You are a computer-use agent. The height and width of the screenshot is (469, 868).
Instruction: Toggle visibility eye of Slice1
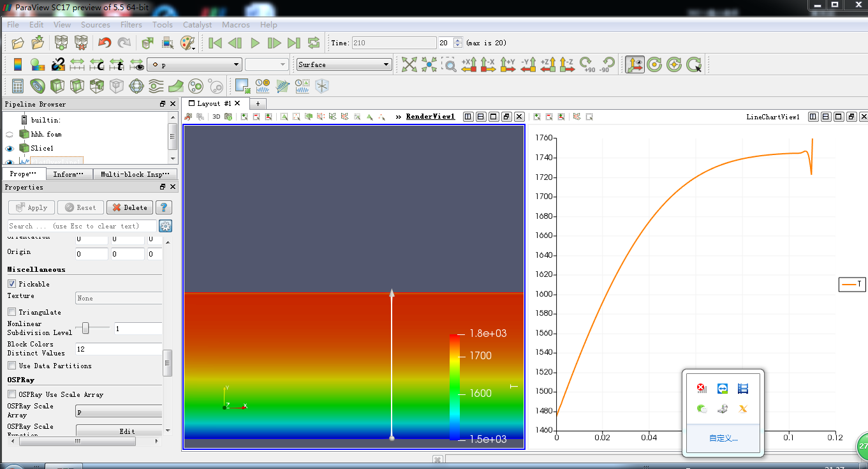pyautogui.click(x=10, y=148)
